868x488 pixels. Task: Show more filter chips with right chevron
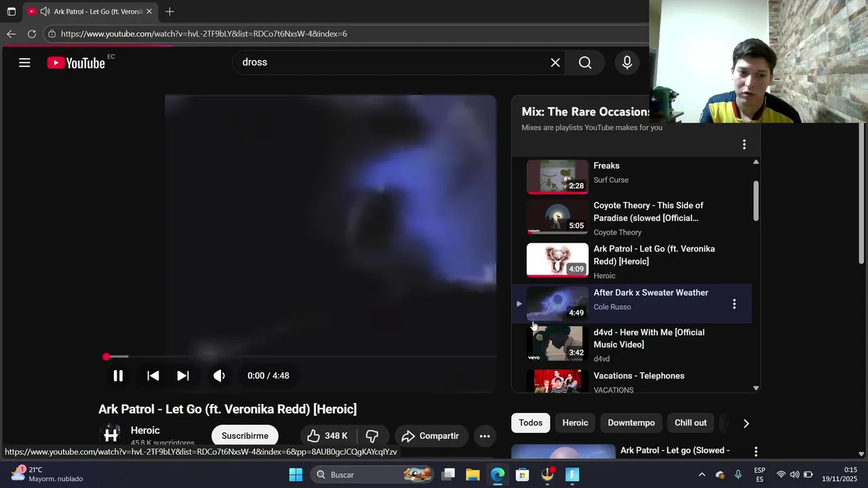746,423
